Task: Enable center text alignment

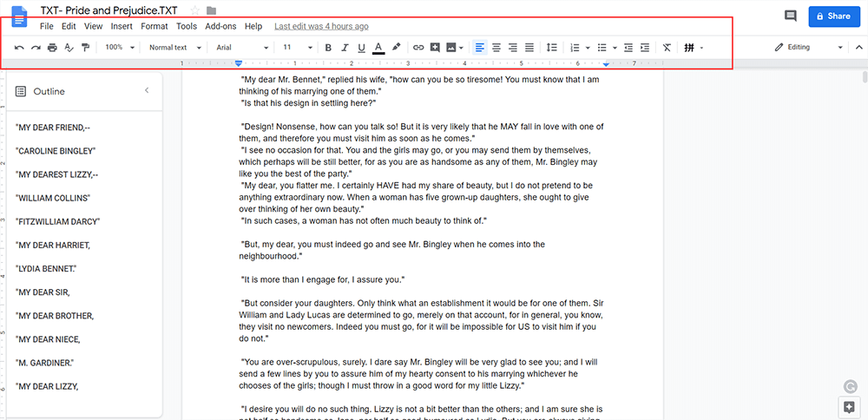Action: point(496,48)
